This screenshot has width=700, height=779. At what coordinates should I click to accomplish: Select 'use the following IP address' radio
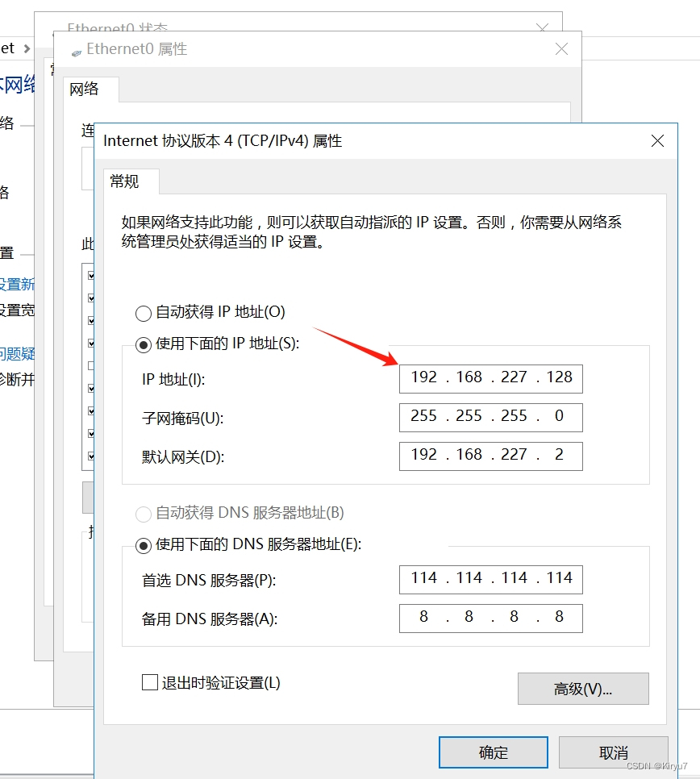point(143,344)
